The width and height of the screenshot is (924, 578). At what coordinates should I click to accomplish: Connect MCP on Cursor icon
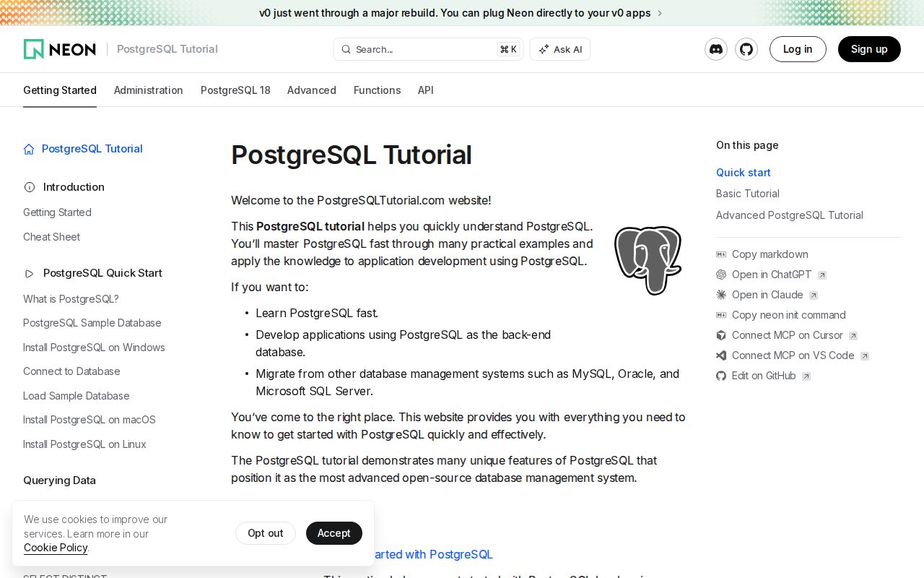pos(720,335)
